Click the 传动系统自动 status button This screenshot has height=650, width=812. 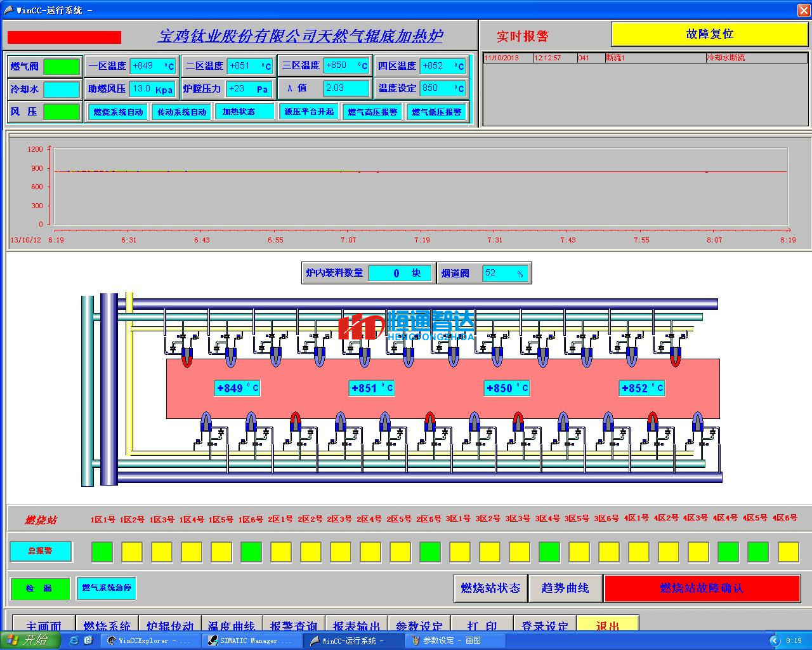point(181,112)
